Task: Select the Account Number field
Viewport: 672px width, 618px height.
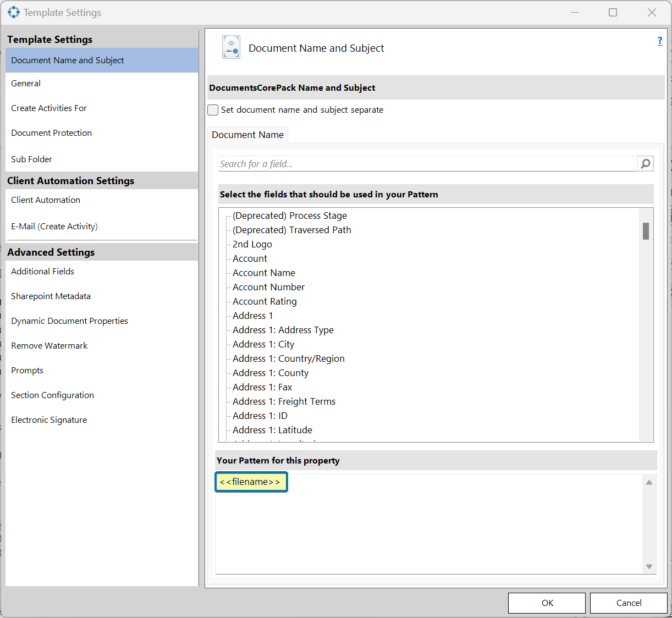Action: tap(268, 287)
